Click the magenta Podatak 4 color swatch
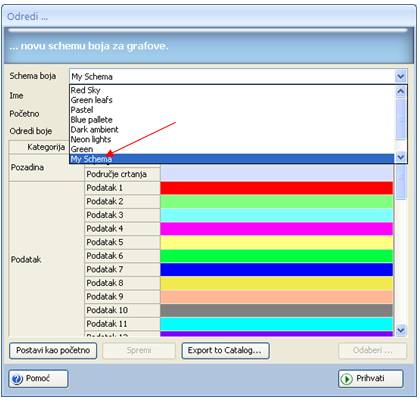 (277, 229)
